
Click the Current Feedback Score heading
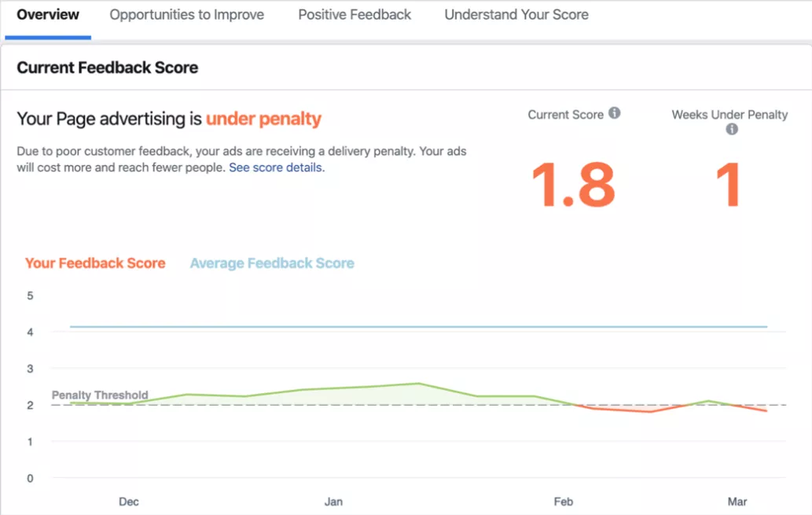[x=107, y=68]
